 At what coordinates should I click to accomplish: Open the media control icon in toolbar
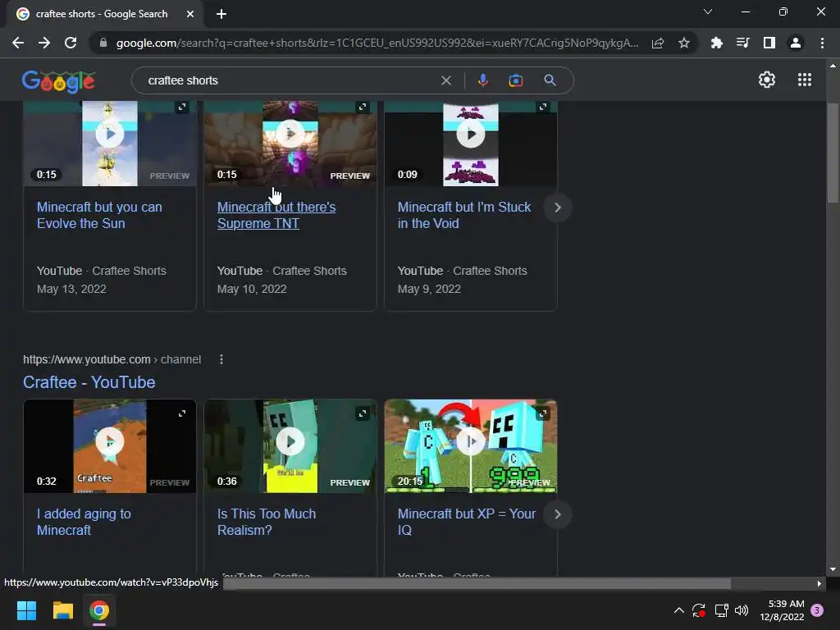(742, 43)
